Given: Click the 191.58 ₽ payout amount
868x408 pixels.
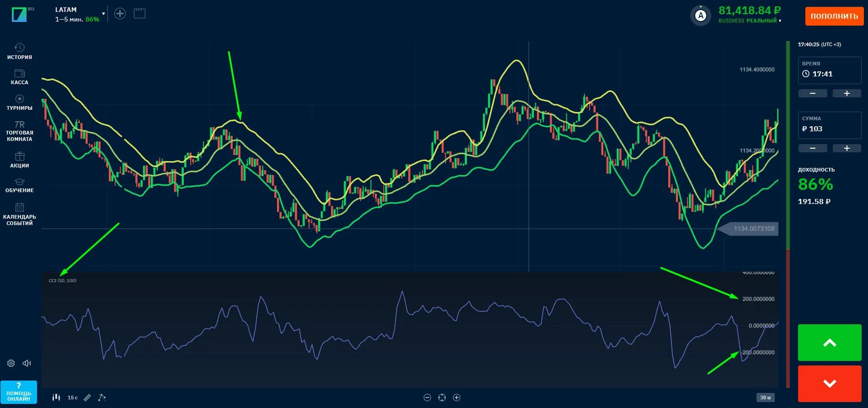Looking at the screenshot, I should pos(814,201).
